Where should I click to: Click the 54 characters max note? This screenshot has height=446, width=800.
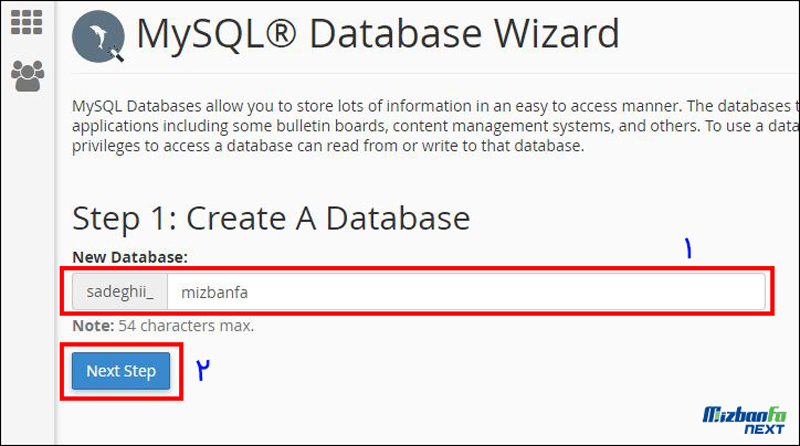pos(186,326)
